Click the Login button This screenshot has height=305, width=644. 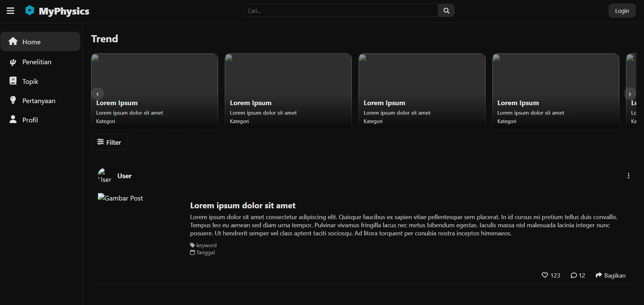pyautogui.click(x=622, y=11)
